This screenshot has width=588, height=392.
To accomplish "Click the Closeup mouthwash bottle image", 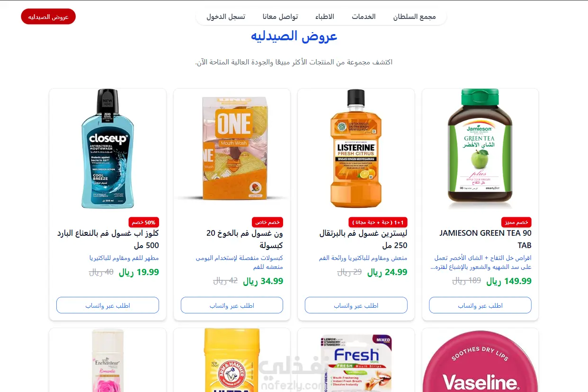I will (x=107, y=148).
